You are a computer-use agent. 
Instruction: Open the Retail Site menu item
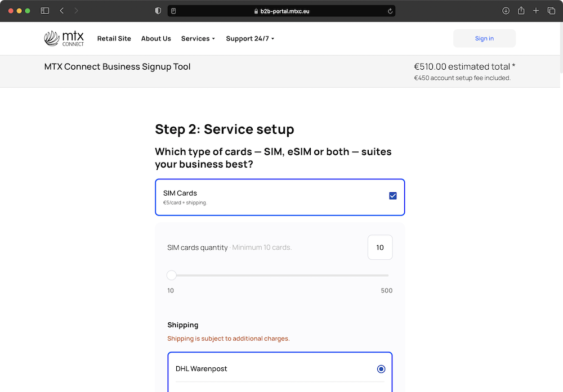[x=114, y=38]
